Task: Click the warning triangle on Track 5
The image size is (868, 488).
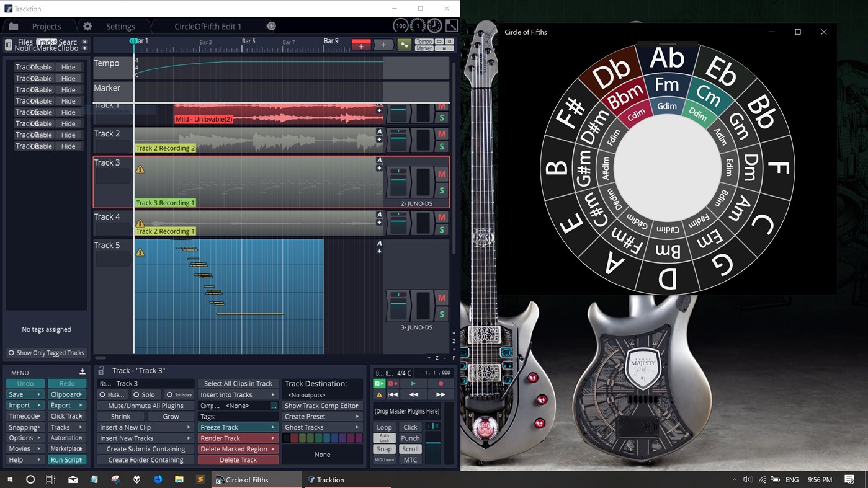Action: [140, 252]
